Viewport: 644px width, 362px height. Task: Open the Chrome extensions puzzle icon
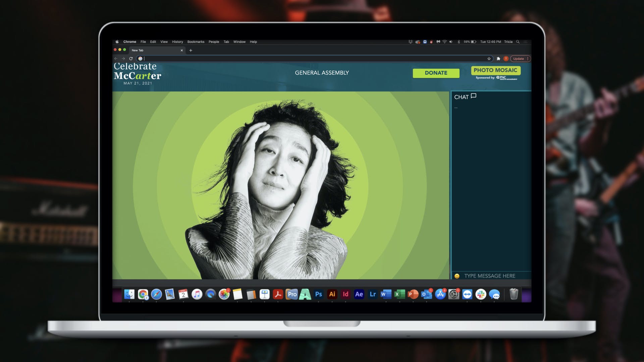pos(498,59)
